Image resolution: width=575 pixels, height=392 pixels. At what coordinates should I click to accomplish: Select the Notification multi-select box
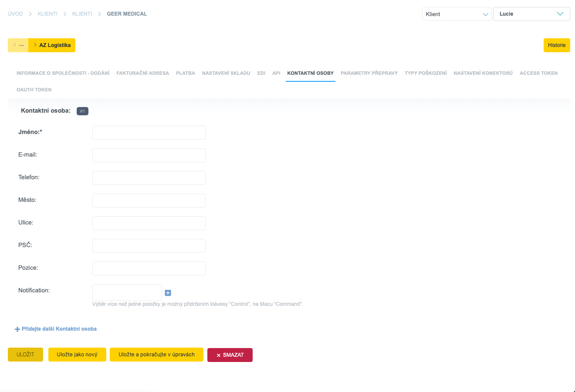click(x=127, y=292)
